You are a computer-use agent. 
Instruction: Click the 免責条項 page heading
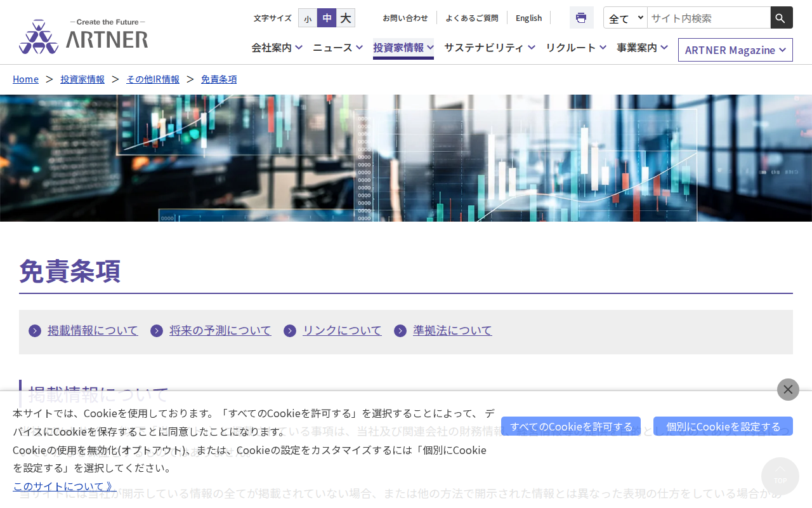click(x=70, y=271)
